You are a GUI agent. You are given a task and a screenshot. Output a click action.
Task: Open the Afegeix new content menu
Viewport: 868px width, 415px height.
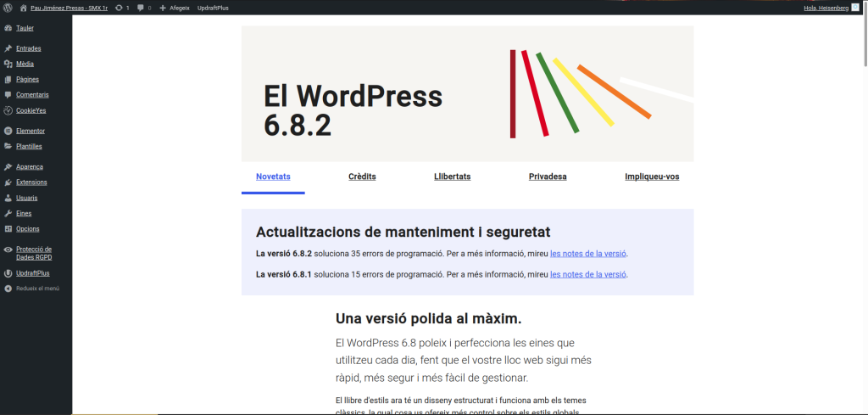pyautogui.click(x=174, y=7)
